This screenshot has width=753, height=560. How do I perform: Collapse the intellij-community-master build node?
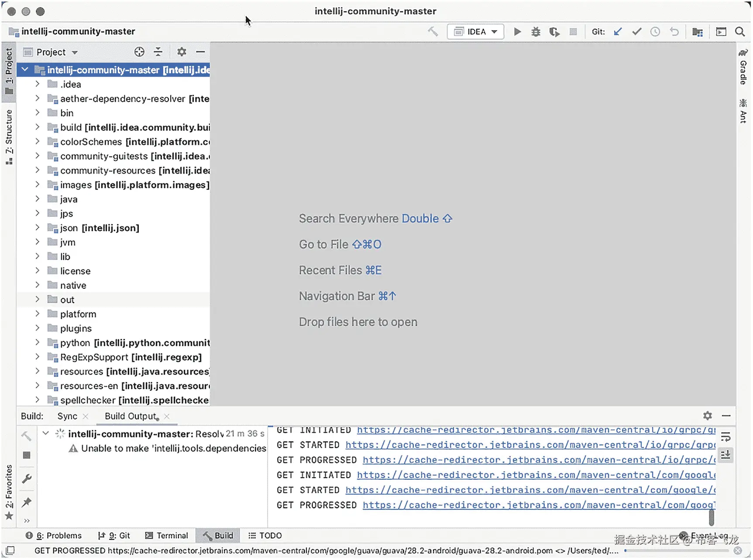(x=45, y=433)
